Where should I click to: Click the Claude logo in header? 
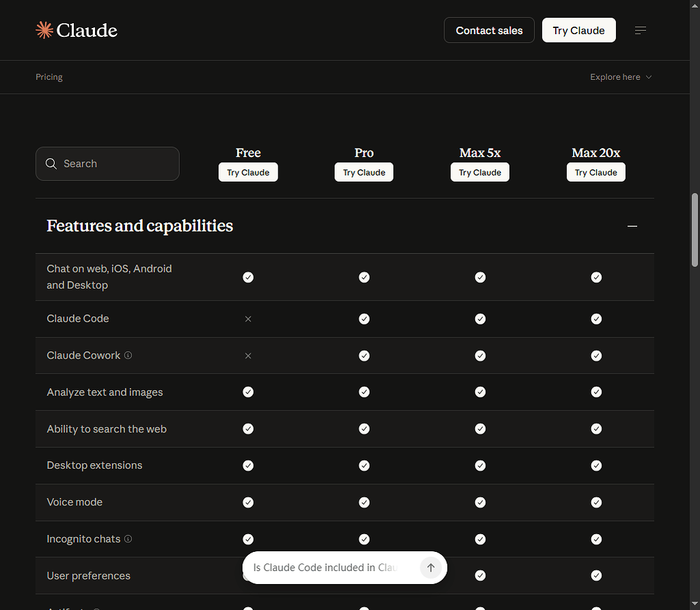tap(77, 30)
